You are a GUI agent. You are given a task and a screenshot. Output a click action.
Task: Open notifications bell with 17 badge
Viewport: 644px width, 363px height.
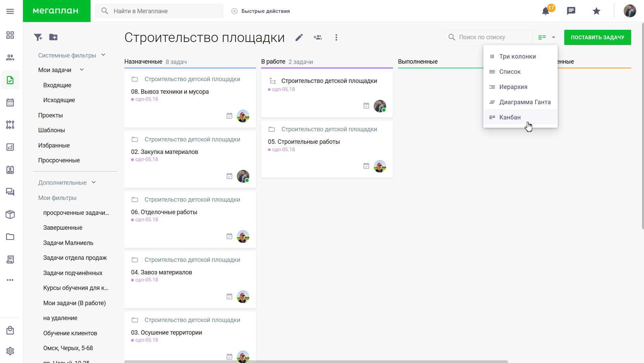(546, 11)
